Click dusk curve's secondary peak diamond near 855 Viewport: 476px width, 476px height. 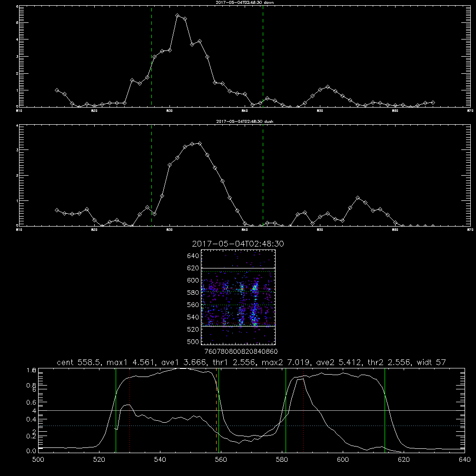point(357,198)
